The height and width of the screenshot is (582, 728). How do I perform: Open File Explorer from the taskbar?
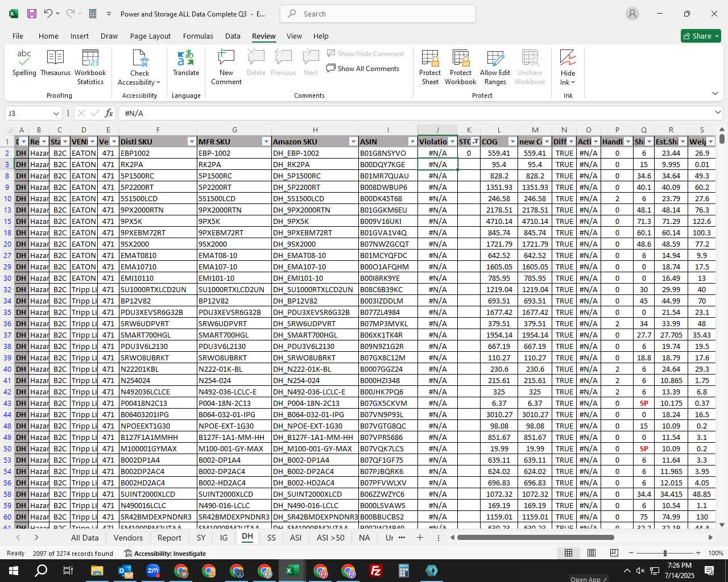tap(97, 571)
